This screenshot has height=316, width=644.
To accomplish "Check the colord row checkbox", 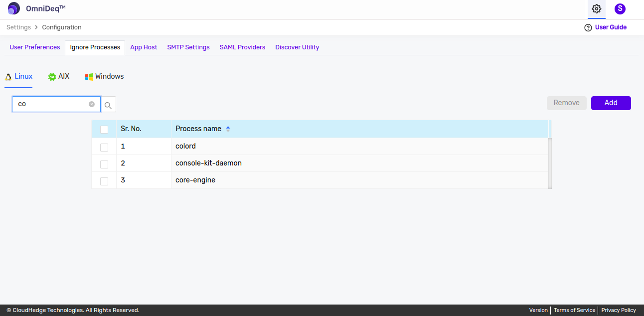I will (104, 148).
